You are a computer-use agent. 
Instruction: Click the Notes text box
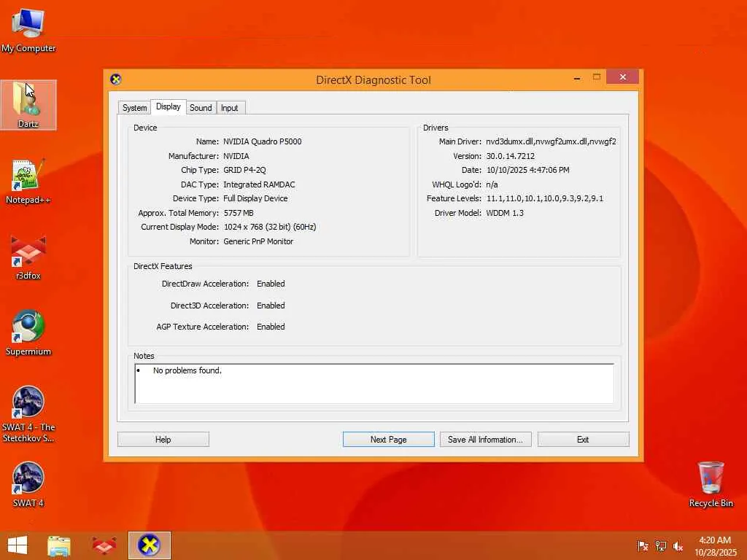(374, 384)
